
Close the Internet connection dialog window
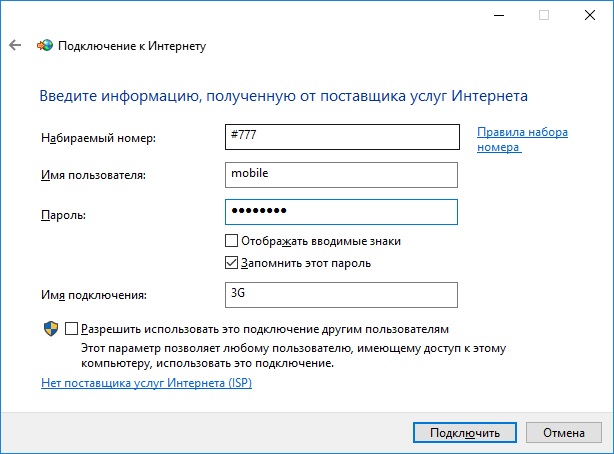(x=590, y=15)
